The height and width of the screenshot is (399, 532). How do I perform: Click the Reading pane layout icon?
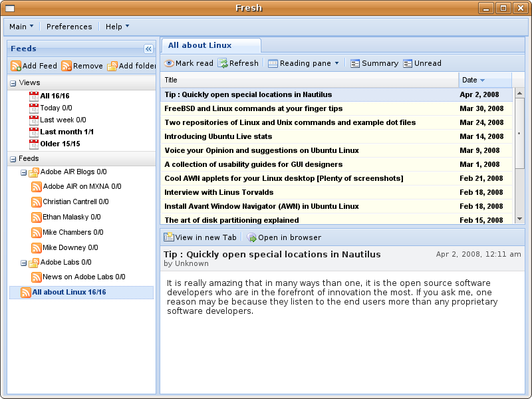pos(273,63)
